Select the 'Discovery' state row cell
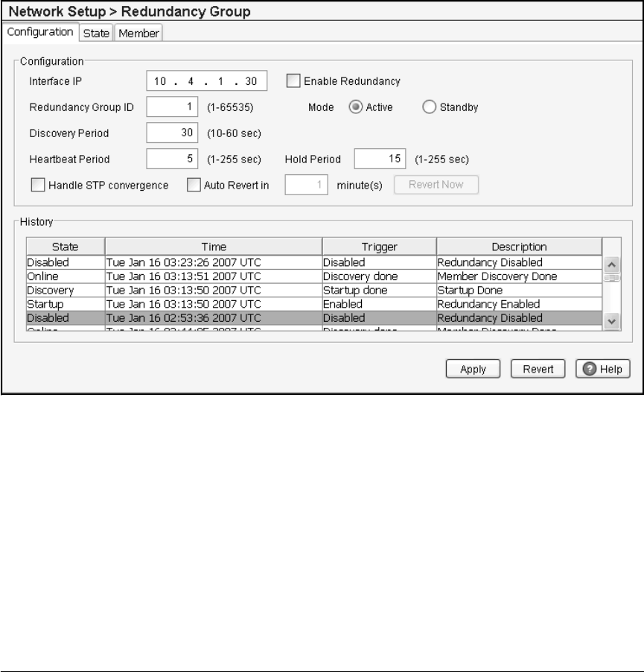This screenshot has width=644, height=672. [66, 290]
